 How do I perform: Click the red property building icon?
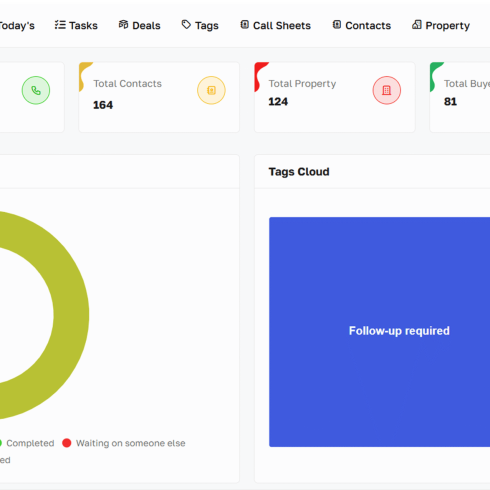coord(387,90)
